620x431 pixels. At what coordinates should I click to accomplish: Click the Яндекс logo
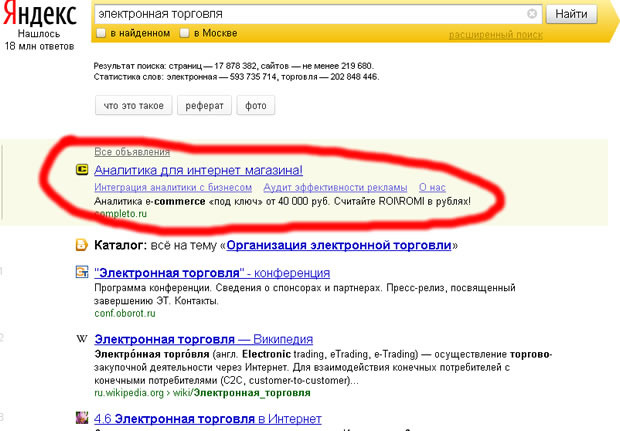click(x=40, y=14)
